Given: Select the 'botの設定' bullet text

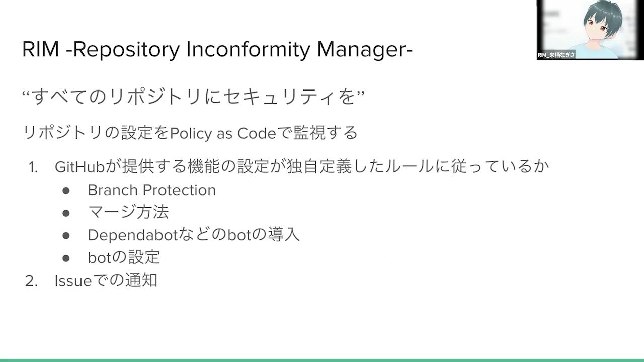Looking at the screenshot, I should point(124,257).
